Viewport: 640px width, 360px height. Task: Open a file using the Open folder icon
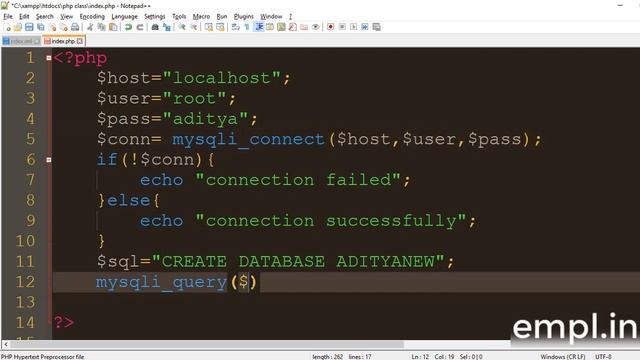pyautogui.click(x=18, y=27)
